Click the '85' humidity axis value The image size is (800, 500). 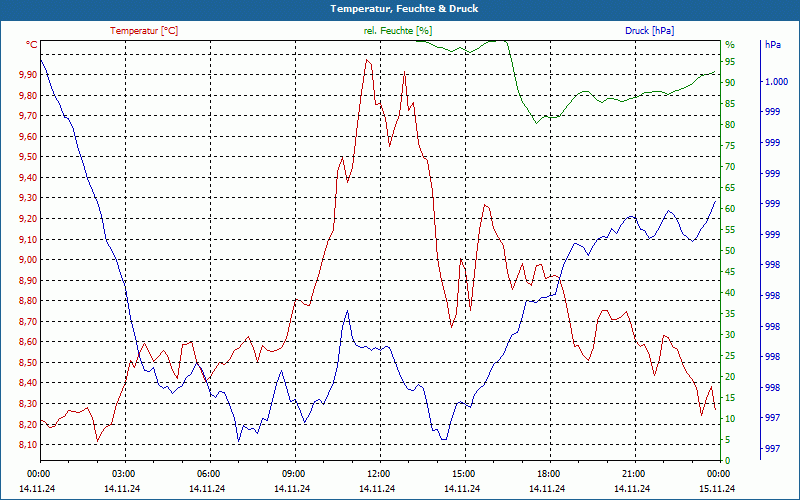click(x=730, y=104)
